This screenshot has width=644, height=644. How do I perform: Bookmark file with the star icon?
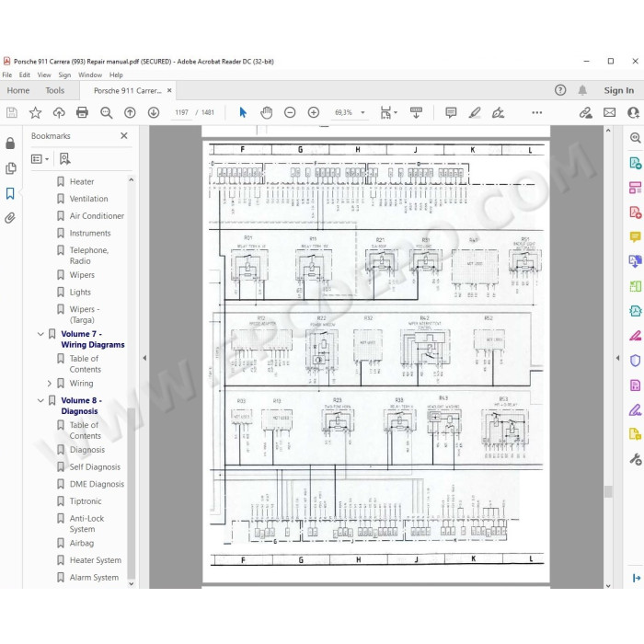[x=35, y=112]
